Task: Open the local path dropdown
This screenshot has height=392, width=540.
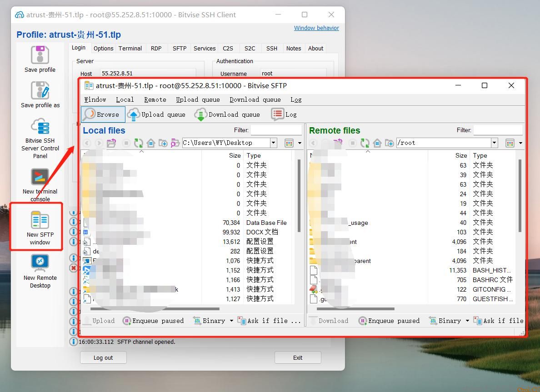Action: tap(273, 143)
